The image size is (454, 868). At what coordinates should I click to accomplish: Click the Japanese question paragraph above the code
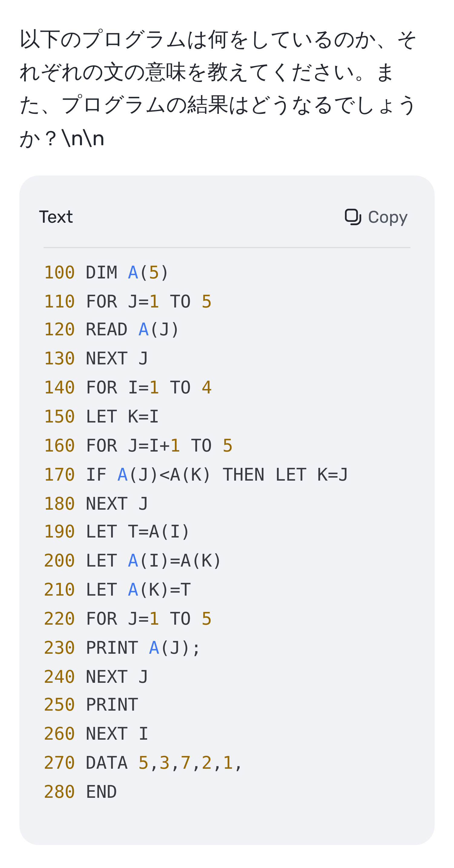point(219,89)
